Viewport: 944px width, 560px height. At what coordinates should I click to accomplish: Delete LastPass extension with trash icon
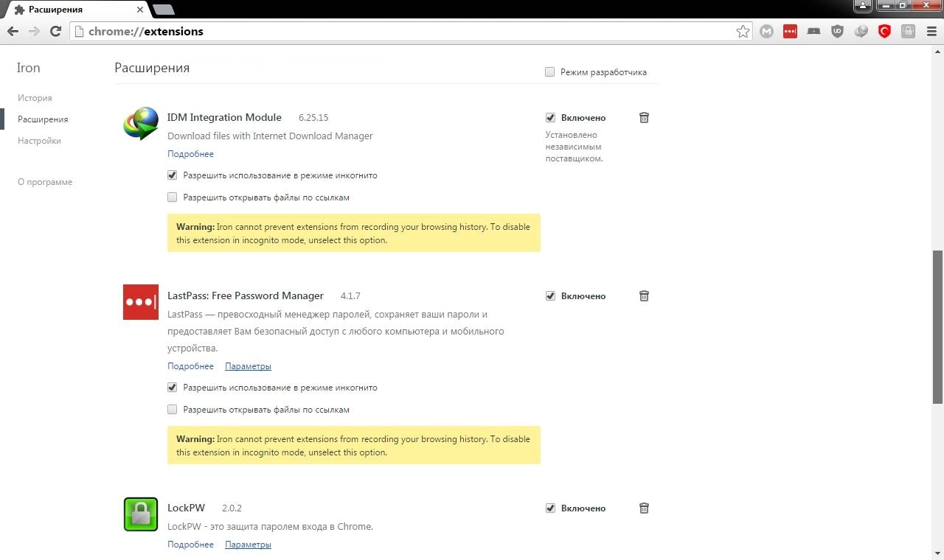pyautogui.click(x=644, y=295)
